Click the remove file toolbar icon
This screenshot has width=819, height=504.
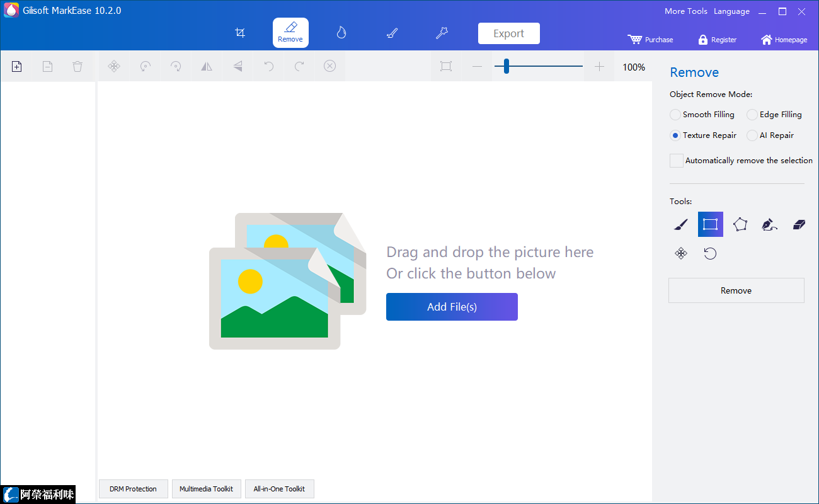[47, 66]
